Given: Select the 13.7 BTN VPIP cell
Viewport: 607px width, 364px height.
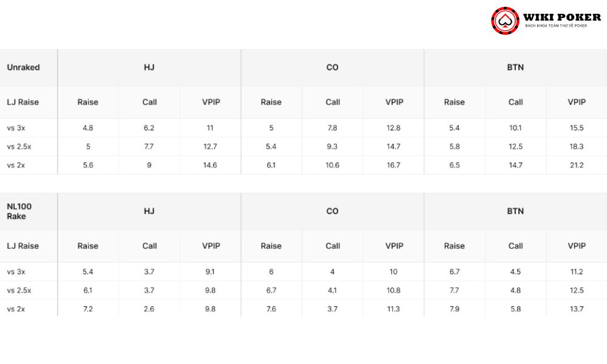Looking at the screenshot, I should tap(577, 309).
